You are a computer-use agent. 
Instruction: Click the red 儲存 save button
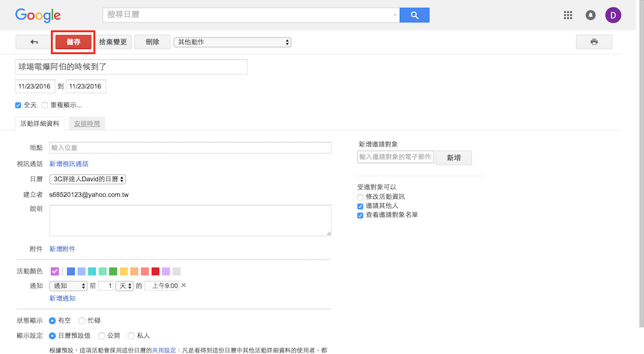(x=73, y=42)
